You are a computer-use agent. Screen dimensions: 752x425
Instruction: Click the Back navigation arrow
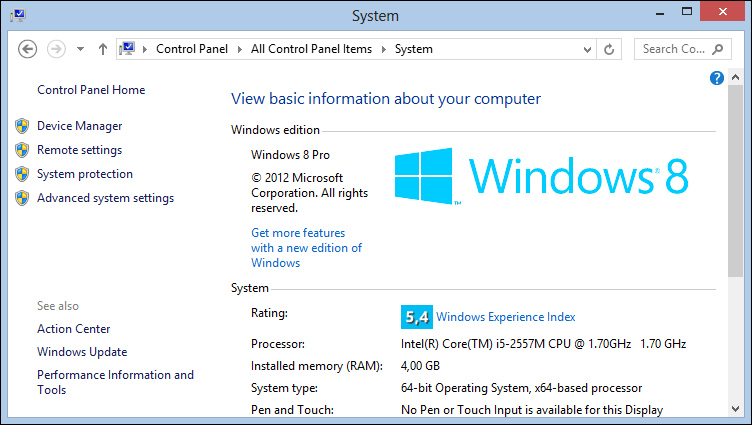point(27,49)
